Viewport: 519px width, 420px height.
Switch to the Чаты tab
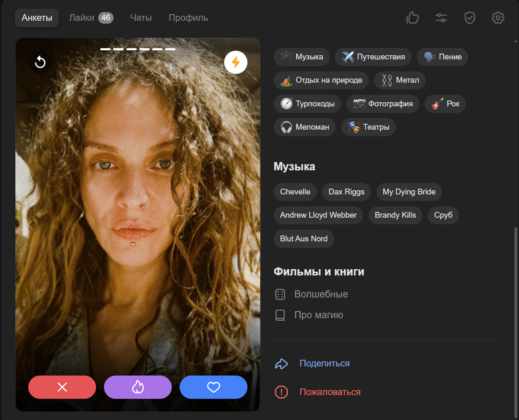[x=141, y=18]
